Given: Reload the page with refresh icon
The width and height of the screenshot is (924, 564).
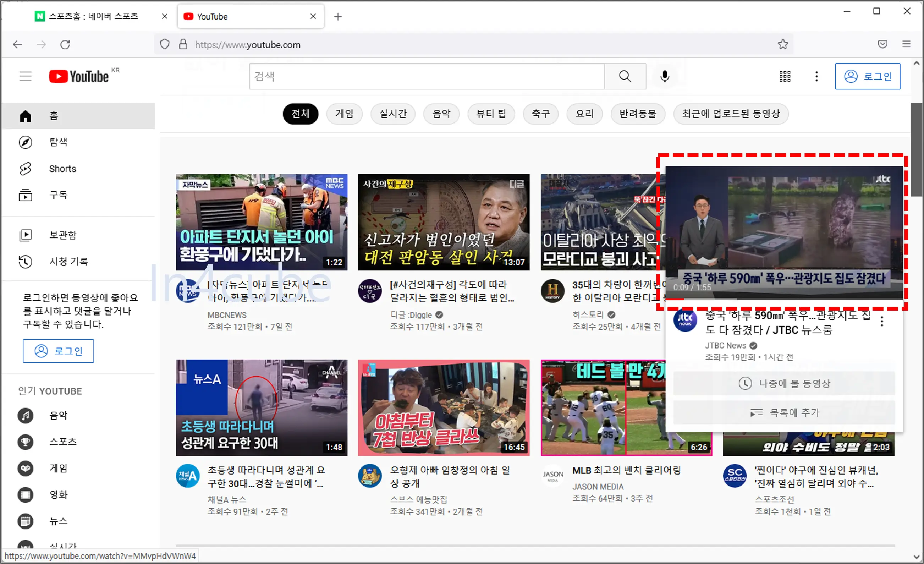Looking at the screenshot, I should click(x=65, y=45).
